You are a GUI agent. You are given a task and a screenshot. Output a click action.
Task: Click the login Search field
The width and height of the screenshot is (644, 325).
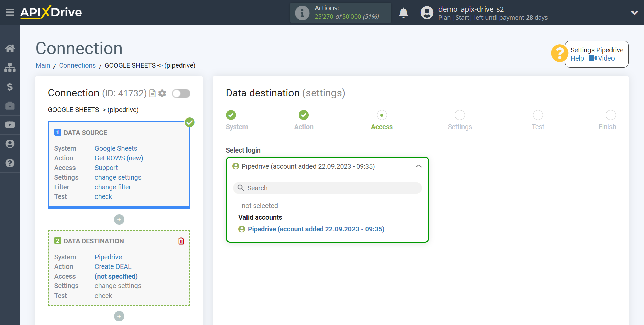click(327, 188)
